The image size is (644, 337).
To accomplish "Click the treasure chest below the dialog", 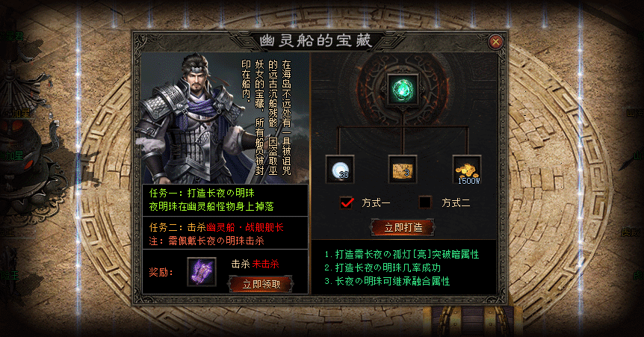I will [x=472, y=321].
